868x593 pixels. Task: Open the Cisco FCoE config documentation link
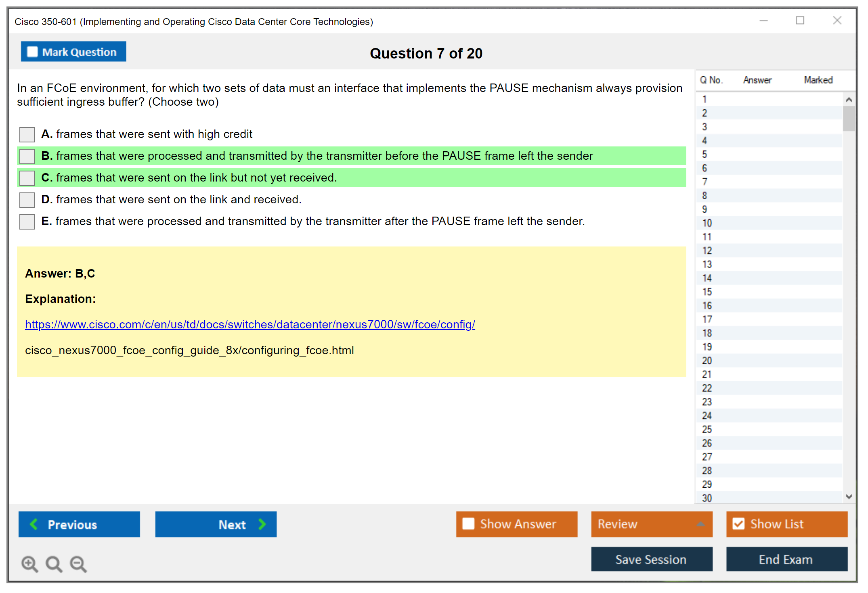[x=250, y=324]
